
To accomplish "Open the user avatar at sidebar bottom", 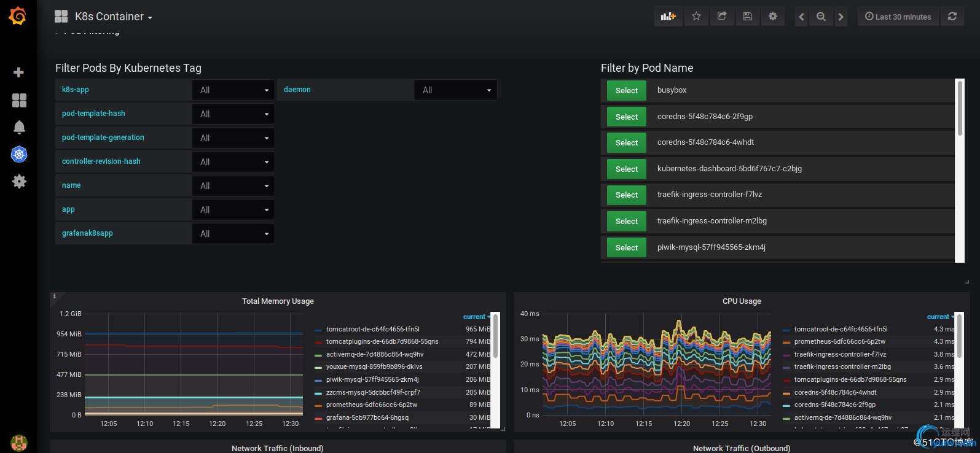I will click(19, 442).
